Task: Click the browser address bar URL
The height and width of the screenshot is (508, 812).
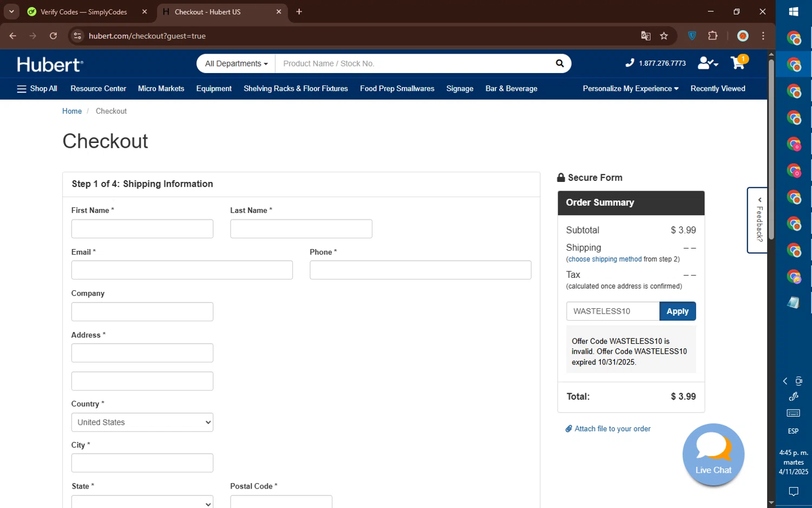Action: coord(147,36)
